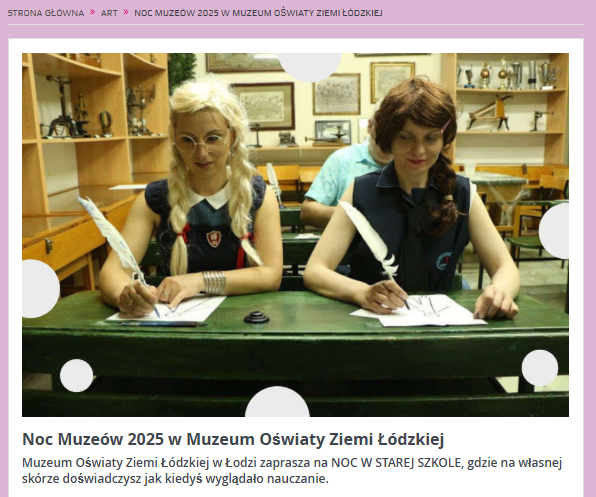596x497 pixels.
Task: Click the pink chevron after Strona Główna
Action: (92, 12)
